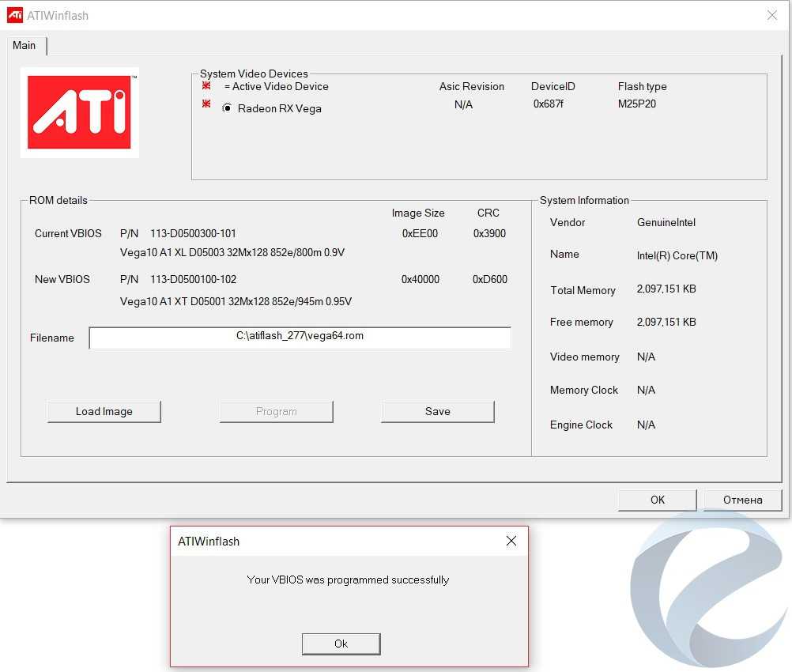Click the Current VBIOS part number 113-D0500300-101
Image resolution: width=792 pixels, height=672 pixels.
coord(193,234)
